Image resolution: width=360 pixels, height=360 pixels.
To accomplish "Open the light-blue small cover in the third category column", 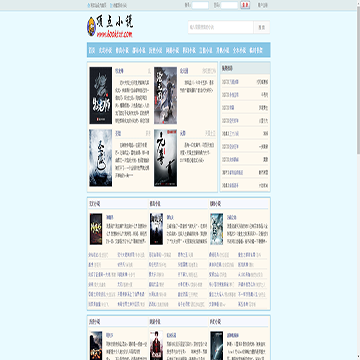I will pyautogui.click(x=217, y=229).
